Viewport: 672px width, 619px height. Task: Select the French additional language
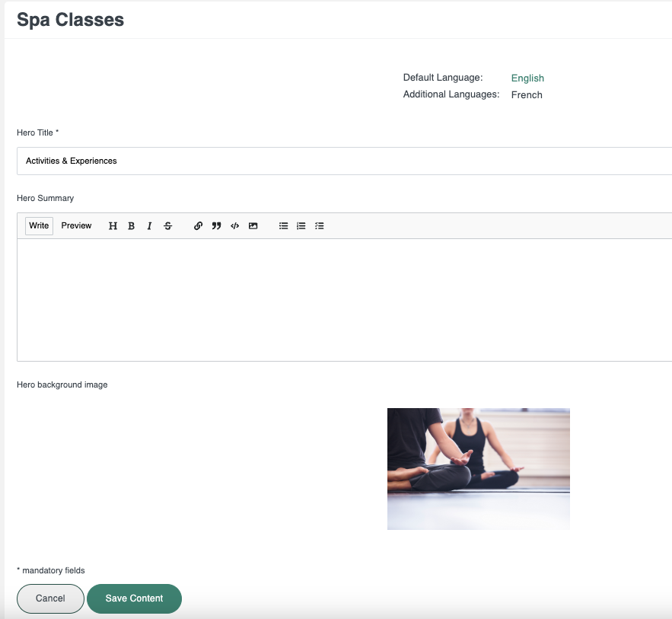(x=527, y=94)
